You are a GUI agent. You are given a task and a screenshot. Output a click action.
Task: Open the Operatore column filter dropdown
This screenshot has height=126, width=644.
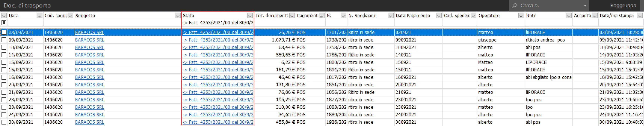(x=521, y=16)
